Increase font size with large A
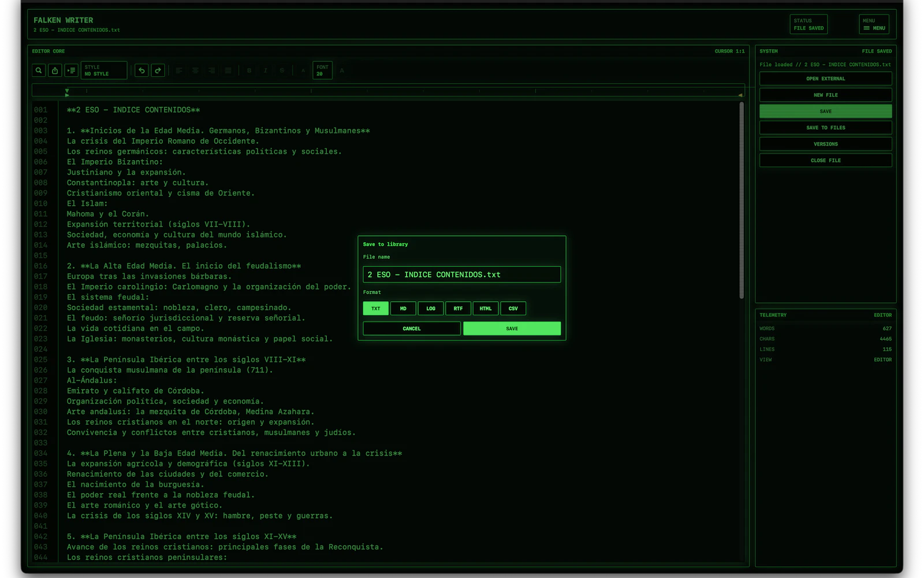924x578 pixels. (342, 71)
